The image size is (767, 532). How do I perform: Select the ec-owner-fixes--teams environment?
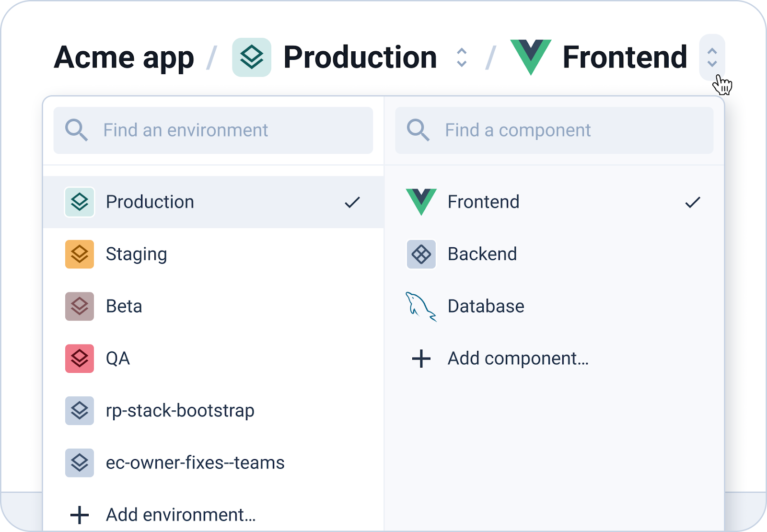point(195,463)
